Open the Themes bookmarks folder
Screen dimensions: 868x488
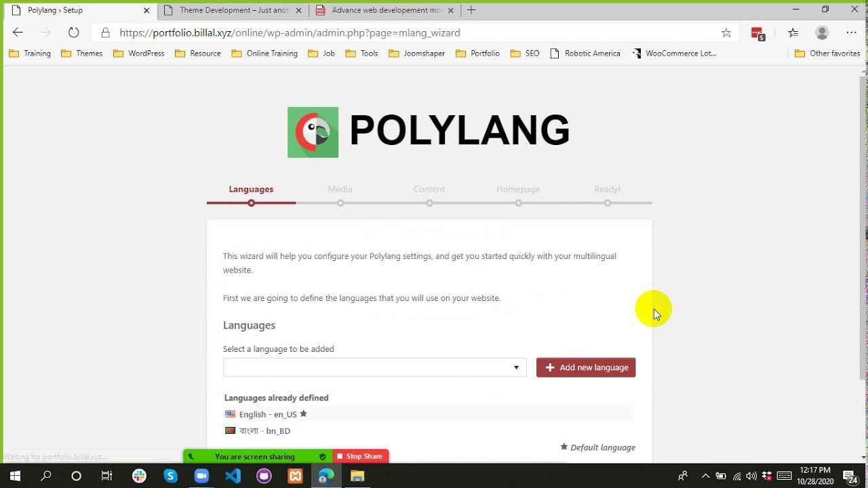pyautogui.click(x=82, y=54)
